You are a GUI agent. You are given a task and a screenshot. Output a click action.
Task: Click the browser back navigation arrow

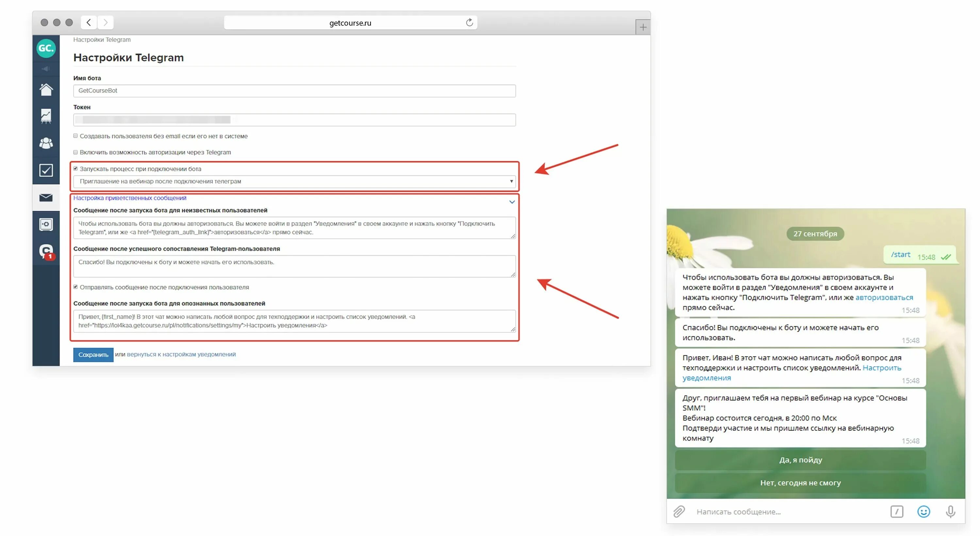click(x=89, y=23)
